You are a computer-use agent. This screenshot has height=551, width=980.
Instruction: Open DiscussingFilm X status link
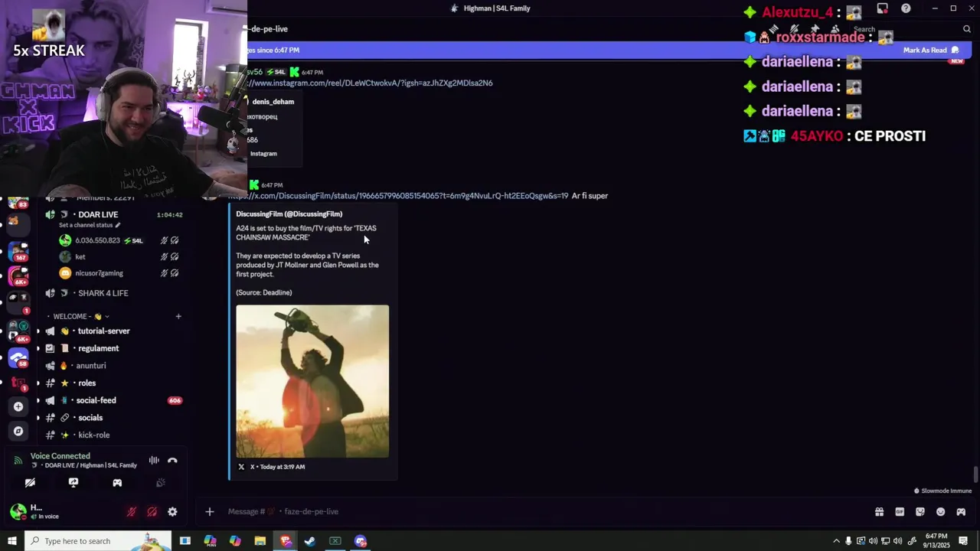(398, 196)
